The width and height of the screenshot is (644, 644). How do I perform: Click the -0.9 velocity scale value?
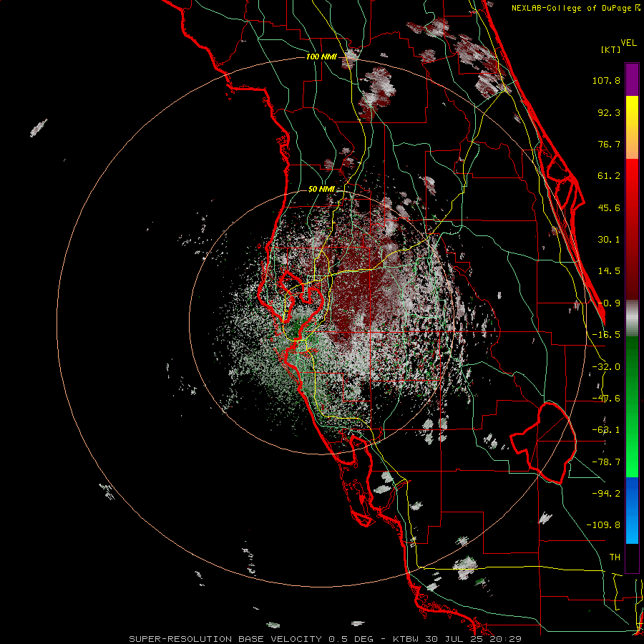pyautogui.click(x=609, y=303)
